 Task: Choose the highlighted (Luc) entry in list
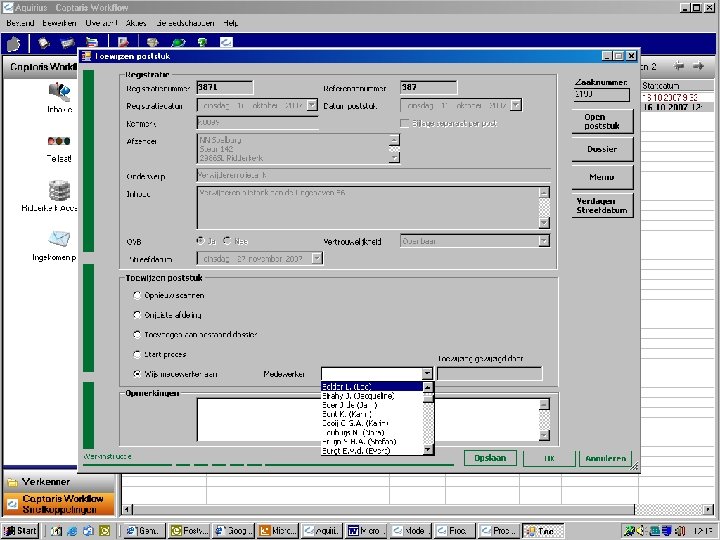click(371, 387)
